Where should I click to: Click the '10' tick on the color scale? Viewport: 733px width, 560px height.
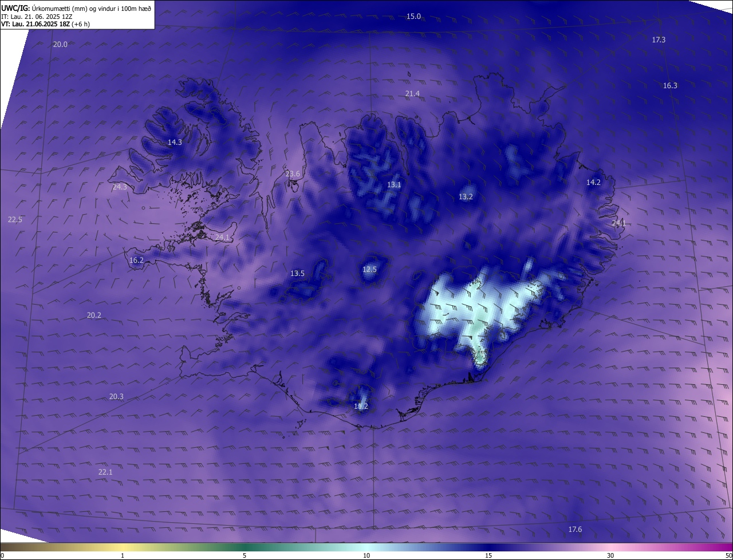click(366, 555)
